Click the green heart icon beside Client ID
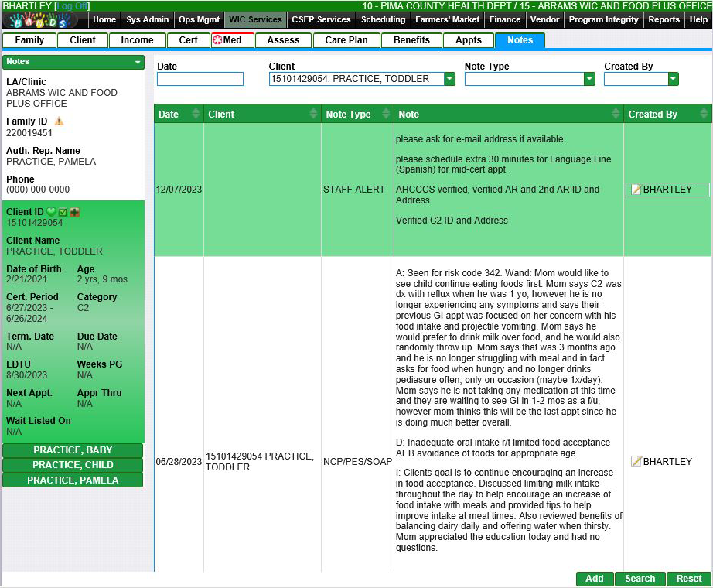Viewport: 713px width, 588px height. (52, 212)
